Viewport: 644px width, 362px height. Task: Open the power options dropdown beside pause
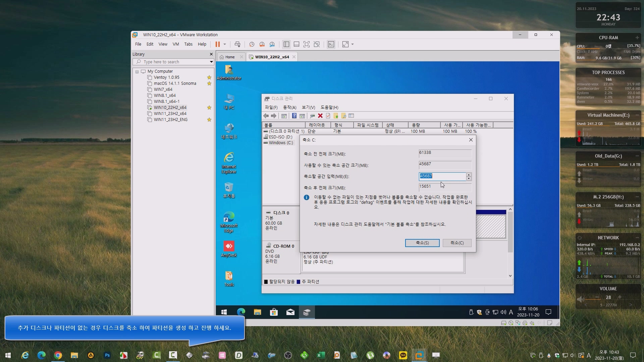click(225, 44)
